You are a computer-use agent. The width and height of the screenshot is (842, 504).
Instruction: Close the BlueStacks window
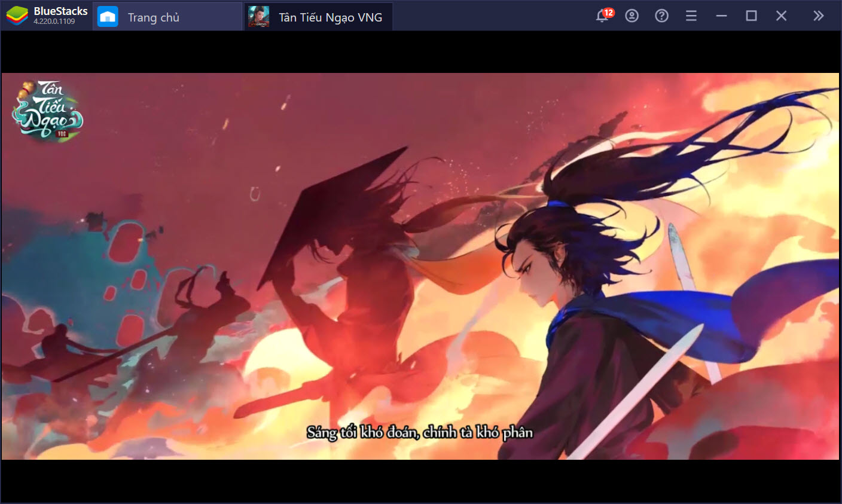point(781,16)
